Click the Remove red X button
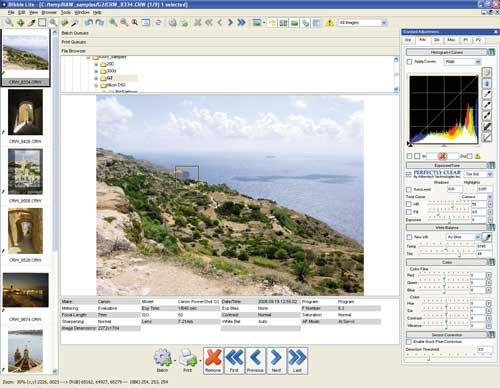Screen dimensions: 500x388 (213, 361)
